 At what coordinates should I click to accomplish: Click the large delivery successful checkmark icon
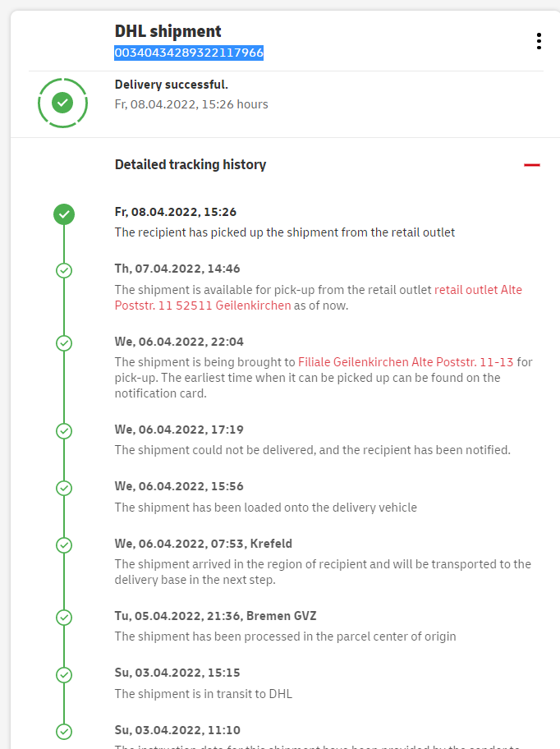(x=62, y=103)
